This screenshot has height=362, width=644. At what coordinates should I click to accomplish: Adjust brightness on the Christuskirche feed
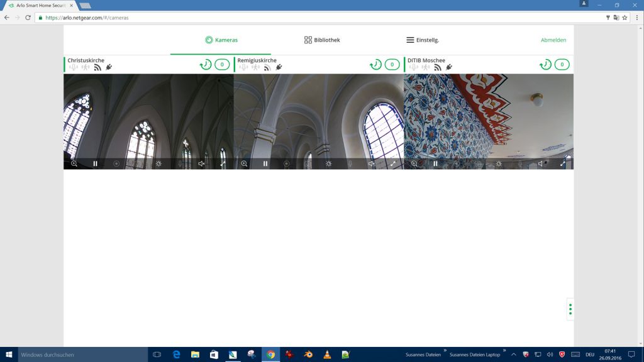tap(158, 163)
